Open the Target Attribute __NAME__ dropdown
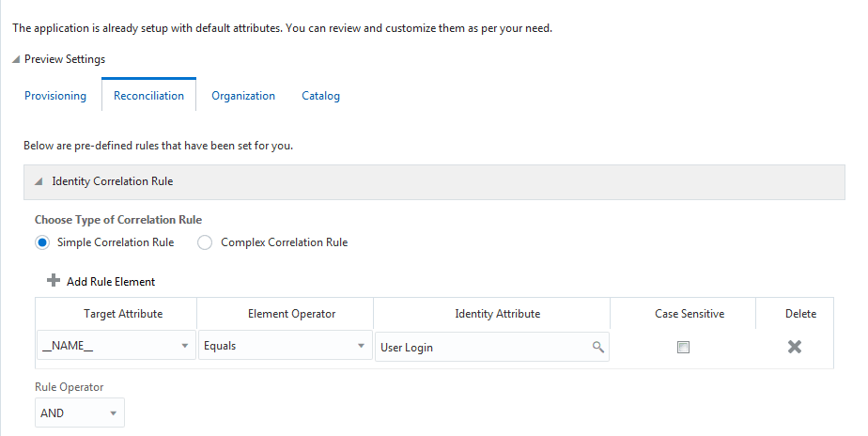Screen dimensions: 868x436 tap(183, 347)
